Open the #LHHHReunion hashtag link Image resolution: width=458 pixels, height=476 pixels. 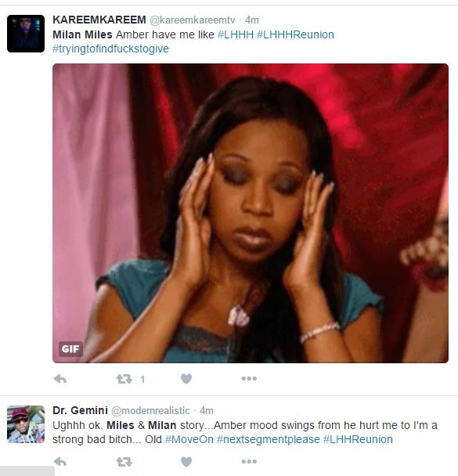pyautogui.click(x=295, y=34)
